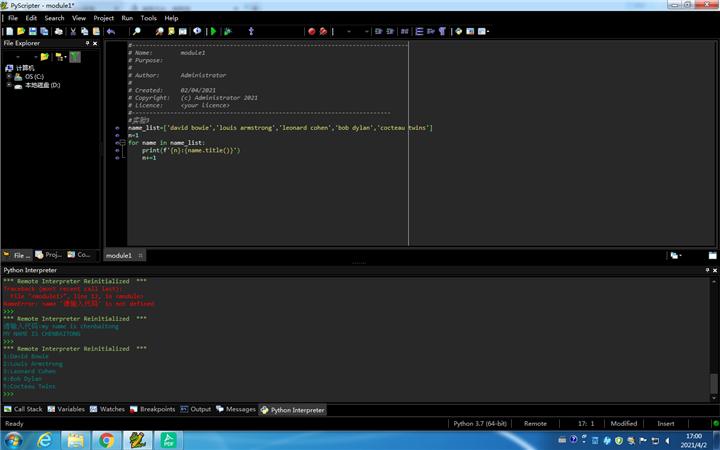Open the Call Stack tab
This screenshot has height=450, width=720.
[x=23, y=409]
